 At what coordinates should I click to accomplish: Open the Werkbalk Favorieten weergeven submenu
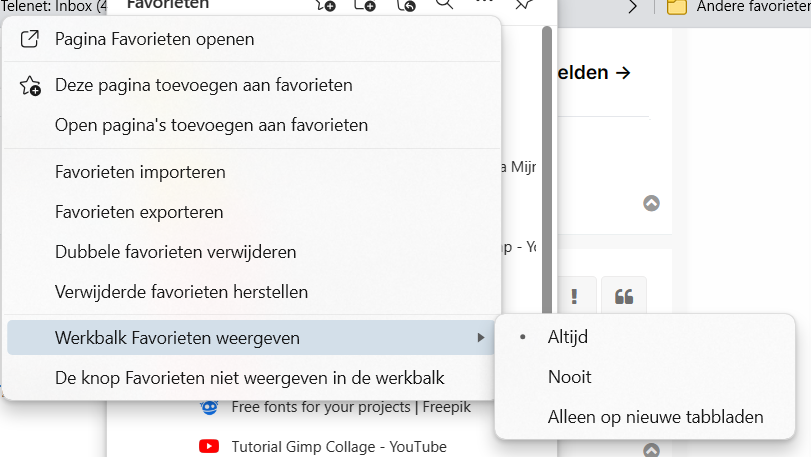click(252, 338)
